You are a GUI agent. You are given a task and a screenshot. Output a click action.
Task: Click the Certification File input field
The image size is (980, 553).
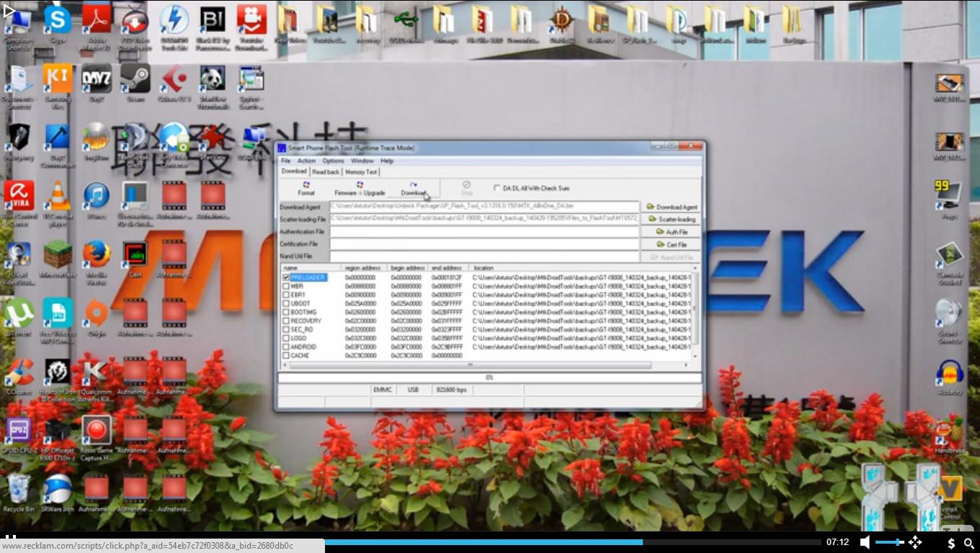click(484, 244)
